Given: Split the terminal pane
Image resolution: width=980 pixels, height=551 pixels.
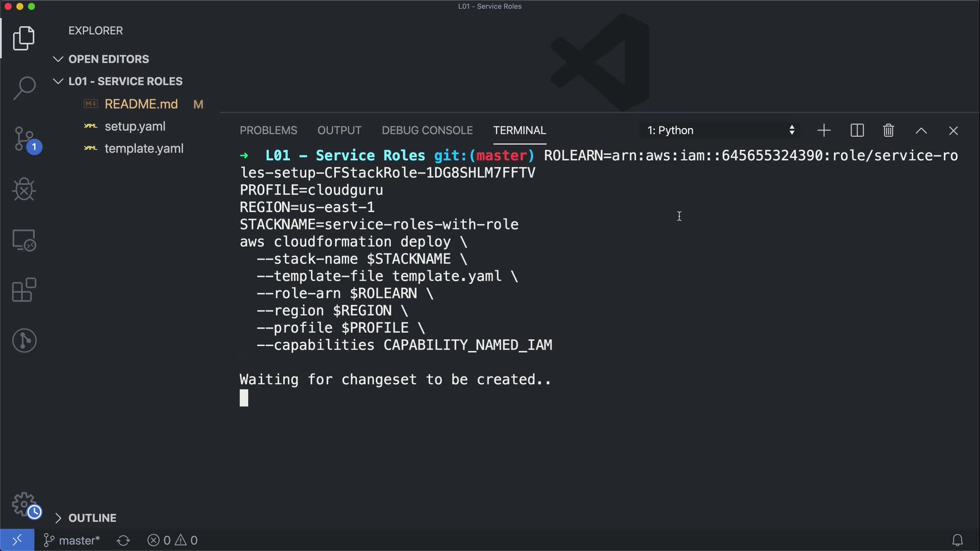Looking at the screenshot, I should coord(857,131).
